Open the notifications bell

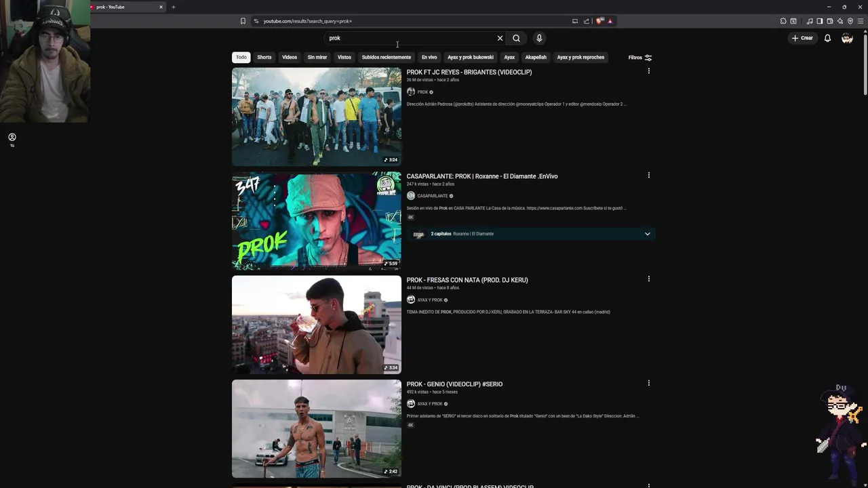pos(827,38)
